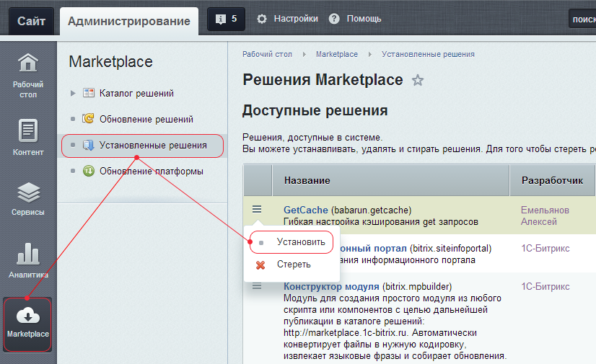Click into the поиск search field
Viewport: 596px width, 364px height.
pyautogui.click(x=582, y=19)
